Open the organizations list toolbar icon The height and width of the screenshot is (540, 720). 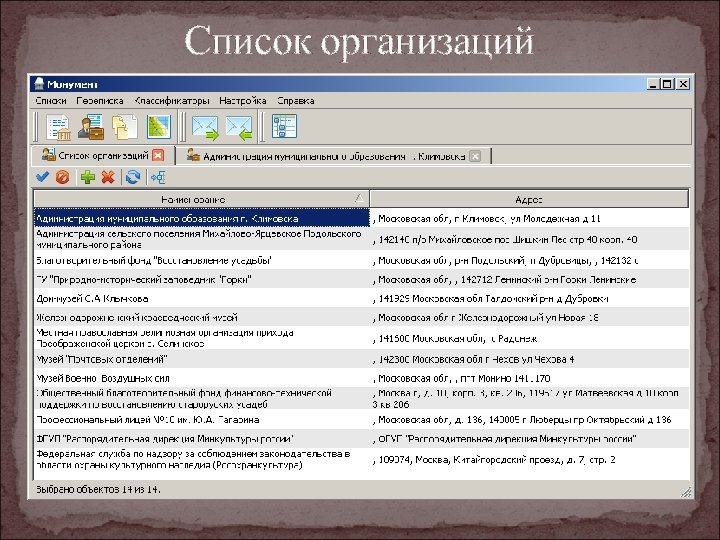[x=58, y=127]
